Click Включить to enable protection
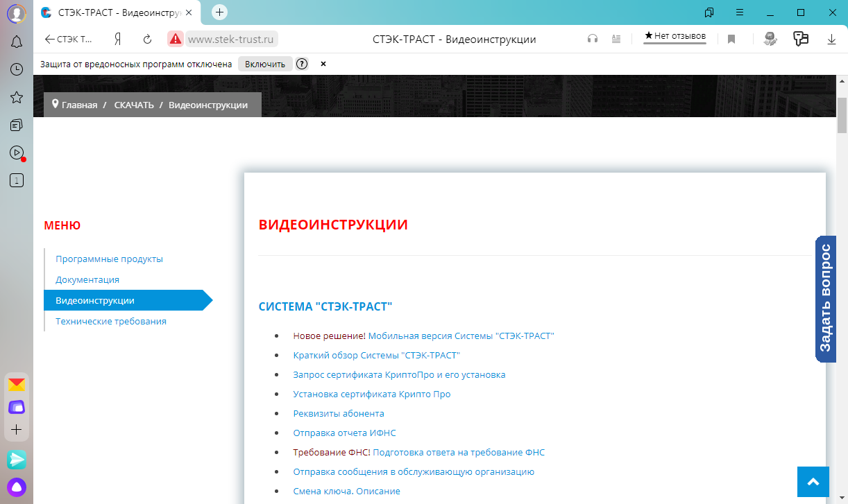Screen dimensions: 848x504 (x=265, y=64)
